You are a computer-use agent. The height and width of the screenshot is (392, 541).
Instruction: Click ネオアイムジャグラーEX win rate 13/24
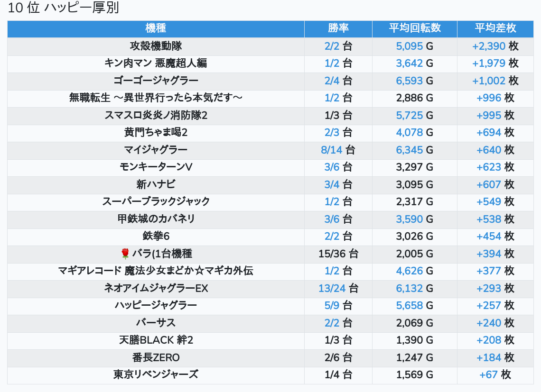point(332,289)
